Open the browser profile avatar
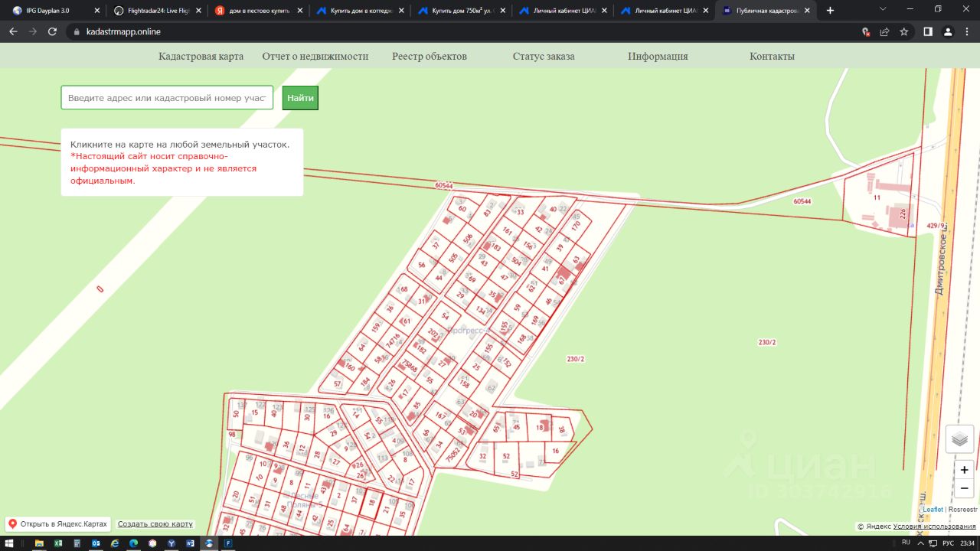 coord(948,32)
